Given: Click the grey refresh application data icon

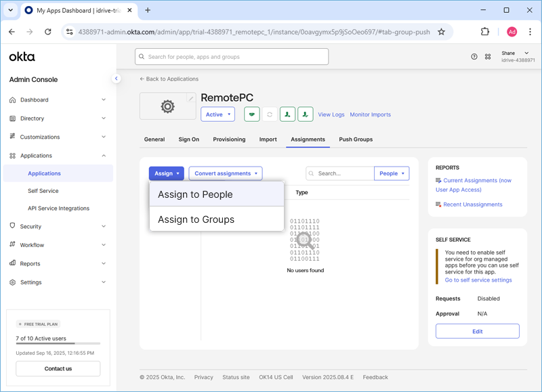Looking at the screenshot, I should pyautogui.click(x=270, y=114).
